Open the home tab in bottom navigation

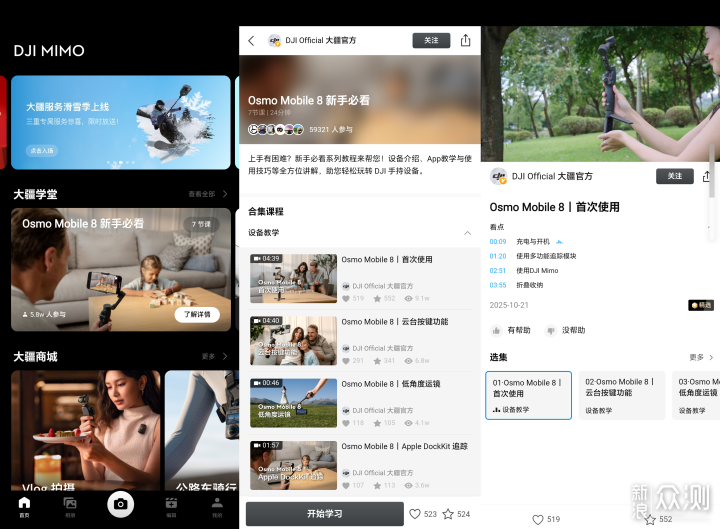(x=24, y=507)
